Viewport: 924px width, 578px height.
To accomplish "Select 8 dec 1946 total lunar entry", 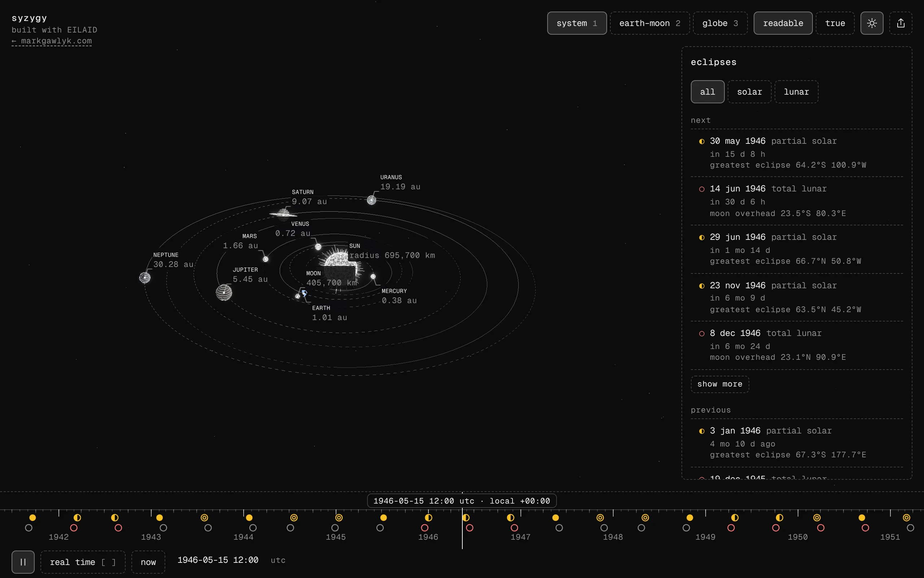I will click(797, 345).
